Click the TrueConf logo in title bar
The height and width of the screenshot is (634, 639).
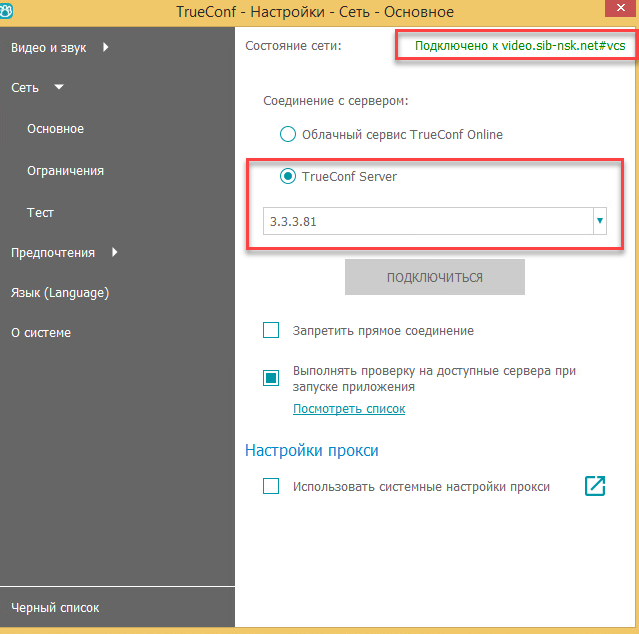6,11
